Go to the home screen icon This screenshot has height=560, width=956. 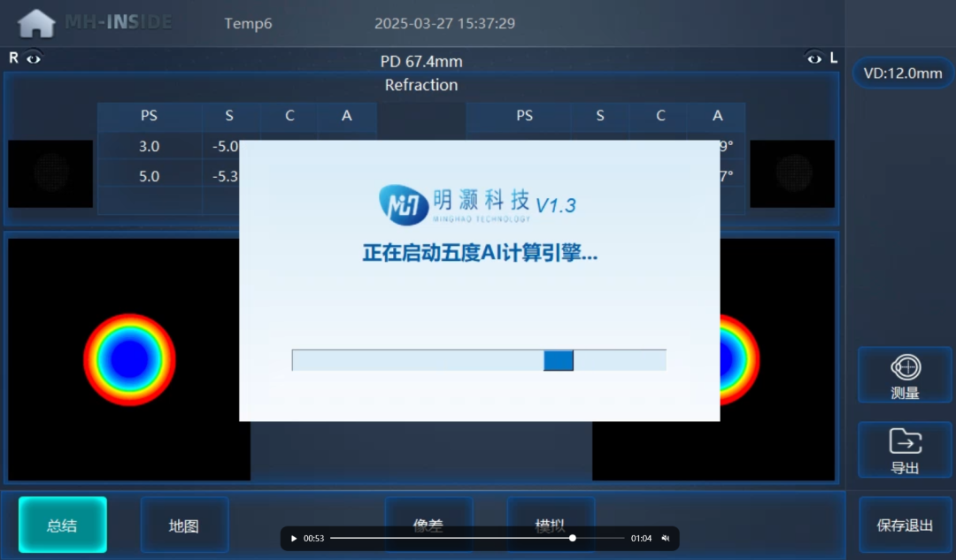click(x=36, y=24)
